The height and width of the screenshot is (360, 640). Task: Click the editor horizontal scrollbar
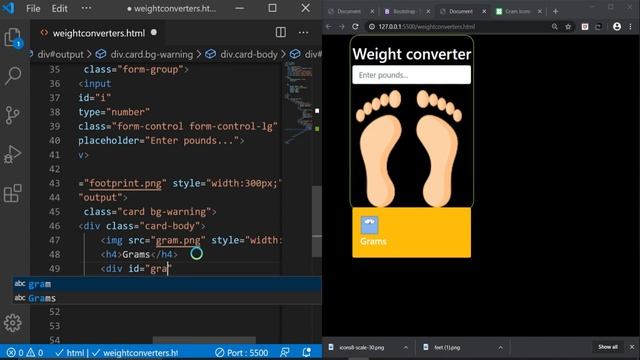click(204, 340)
